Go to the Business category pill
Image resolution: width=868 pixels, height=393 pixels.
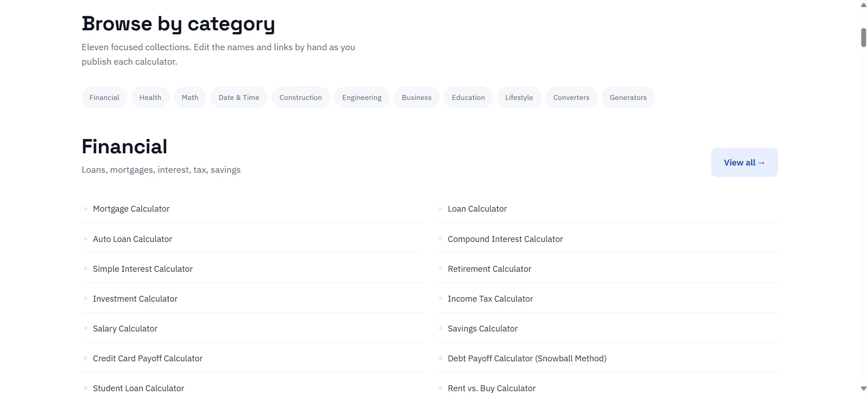click(416, 97)
